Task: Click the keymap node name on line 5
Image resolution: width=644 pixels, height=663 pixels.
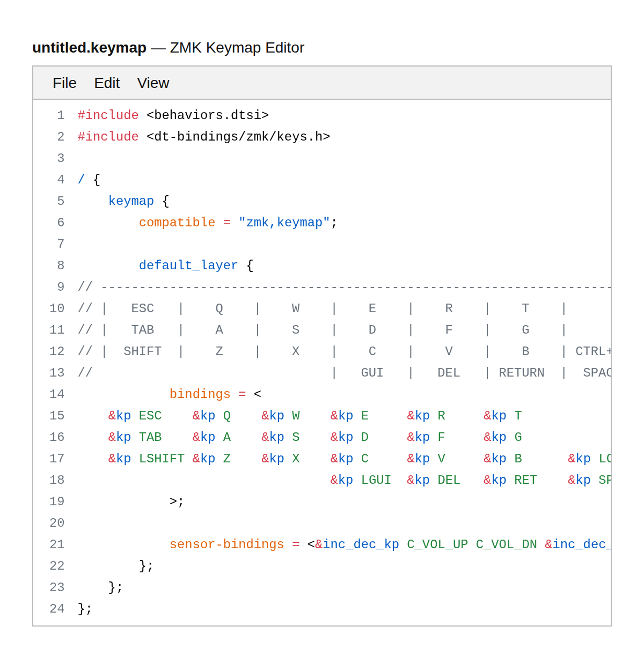Action: tap(131, 201)
